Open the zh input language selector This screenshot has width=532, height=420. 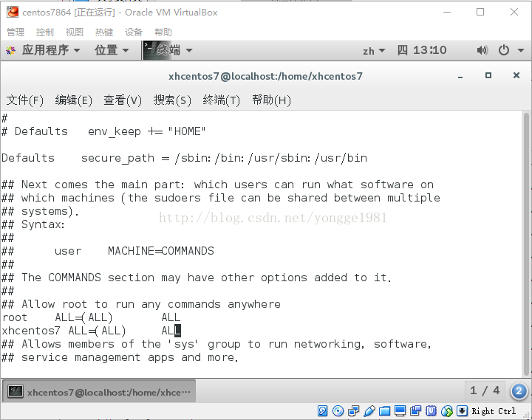point(374,51)
